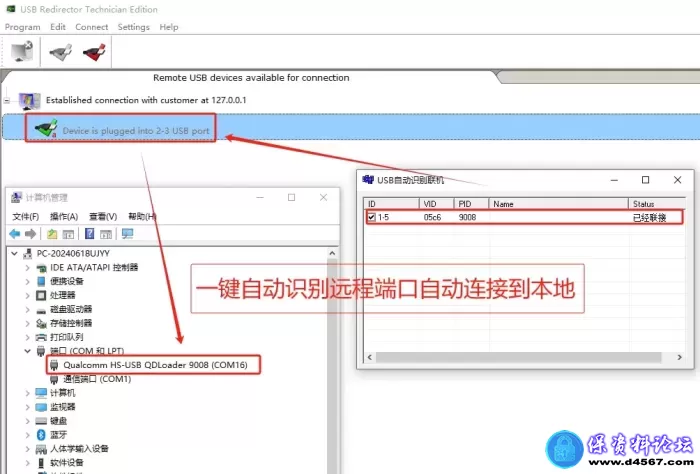Click the Back arrow in the 计算机管理 toolbar

pos(15,233)
